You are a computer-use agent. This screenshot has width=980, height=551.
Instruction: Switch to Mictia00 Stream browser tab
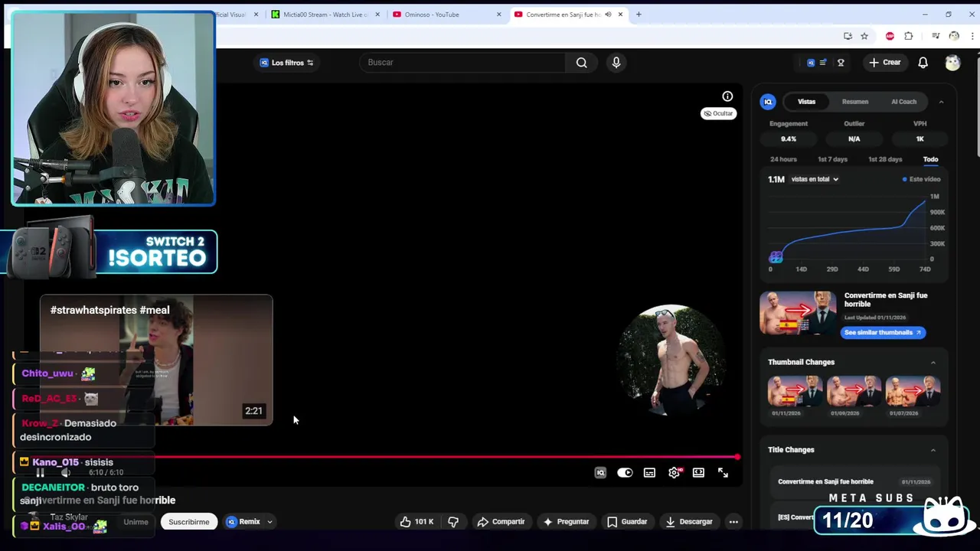[x=325, y=15]
